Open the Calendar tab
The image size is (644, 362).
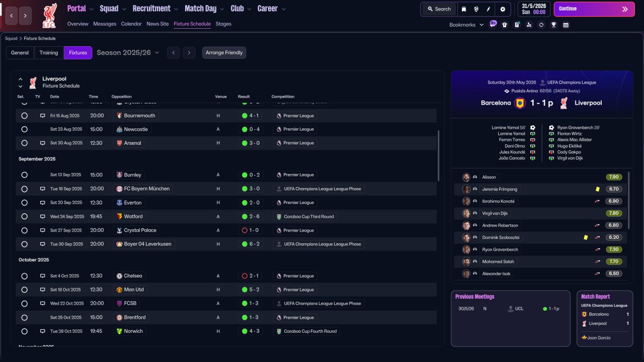(131, 24)
